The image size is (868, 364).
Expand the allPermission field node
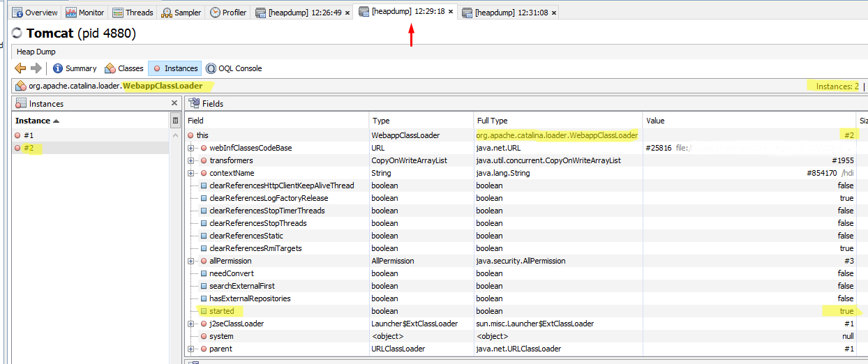(x=191, y=261)
